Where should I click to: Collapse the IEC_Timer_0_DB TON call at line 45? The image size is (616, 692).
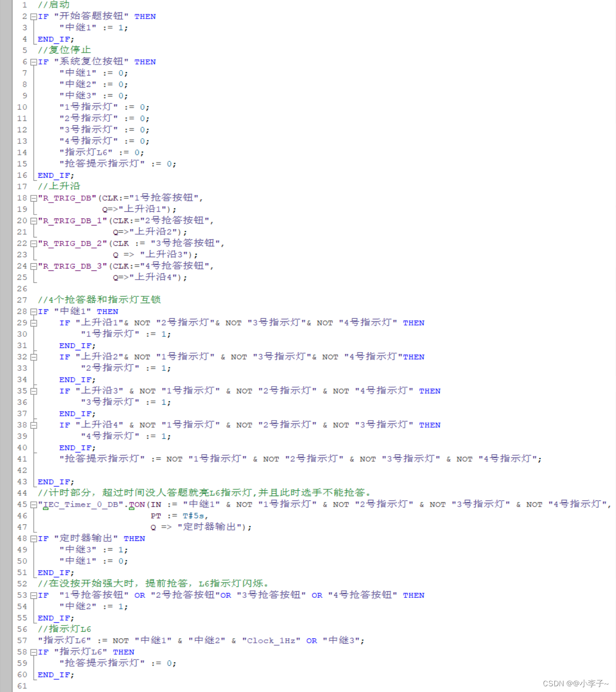[33, 505]
